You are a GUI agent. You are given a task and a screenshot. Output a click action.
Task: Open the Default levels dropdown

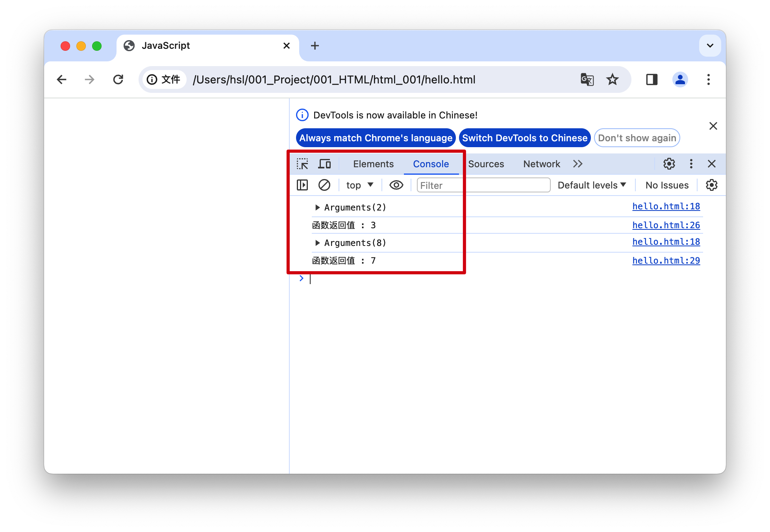[x=591, y=185]
